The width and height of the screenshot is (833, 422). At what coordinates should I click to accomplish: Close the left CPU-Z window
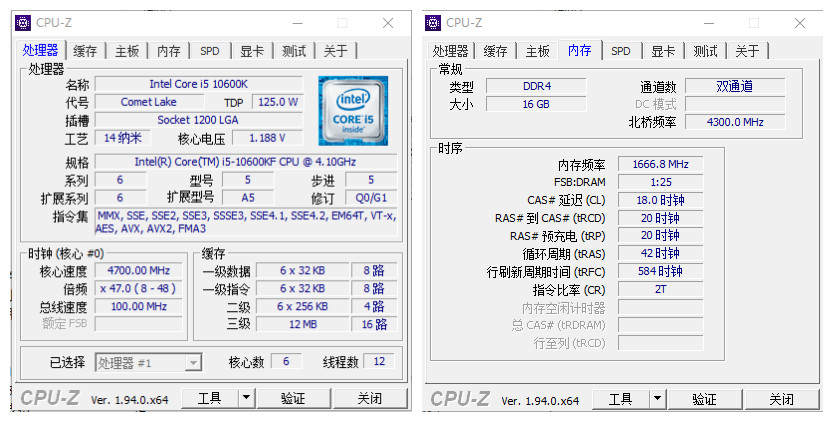[x=388, y=23]
